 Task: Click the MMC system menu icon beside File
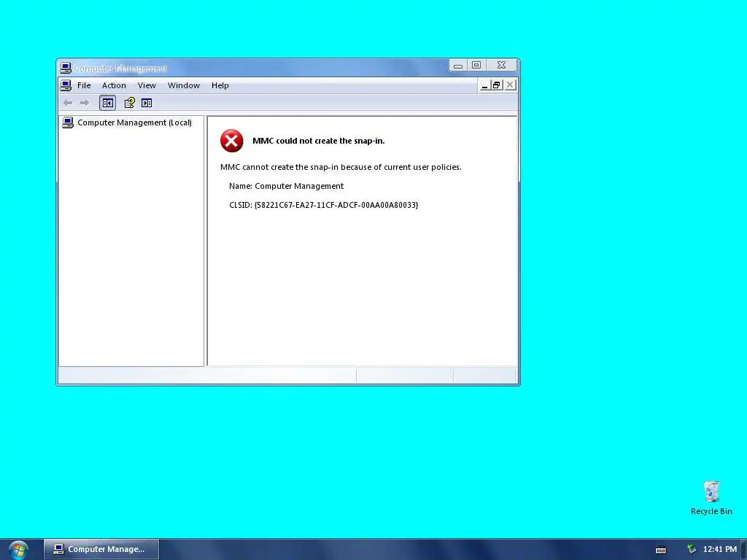[x=66, y=85]
